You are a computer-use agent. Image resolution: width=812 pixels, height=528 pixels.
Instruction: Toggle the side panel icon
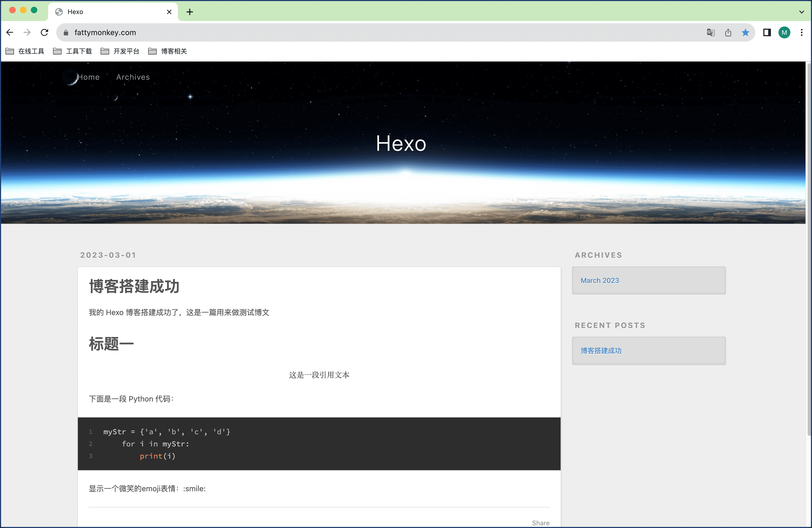click(767, 32)
